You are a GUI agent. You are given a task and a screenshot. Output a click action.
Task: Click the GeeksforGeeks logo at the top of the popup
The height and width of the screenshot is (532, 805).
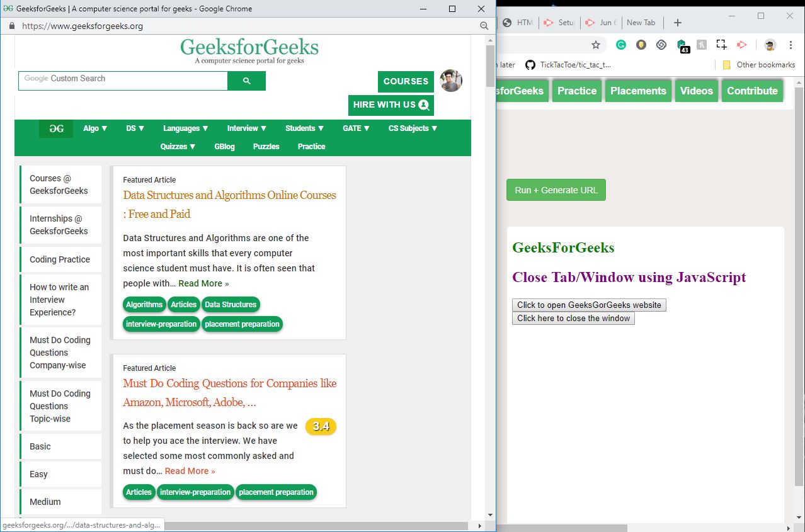[x=249, y=51]
